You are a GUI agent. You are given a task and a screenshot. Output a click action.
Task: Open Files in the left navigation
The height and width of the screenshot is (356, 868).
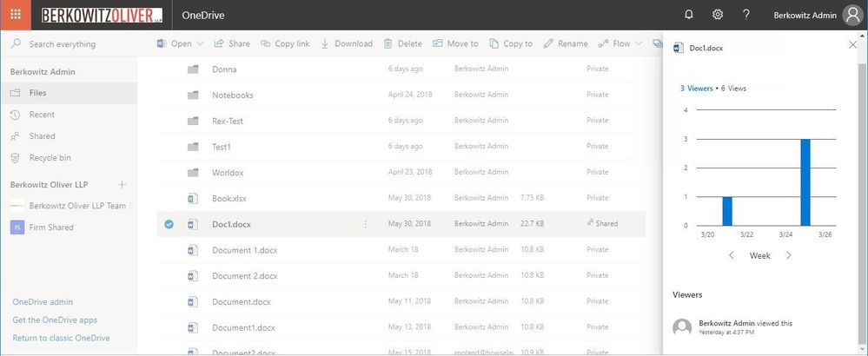tap(69, 93)
